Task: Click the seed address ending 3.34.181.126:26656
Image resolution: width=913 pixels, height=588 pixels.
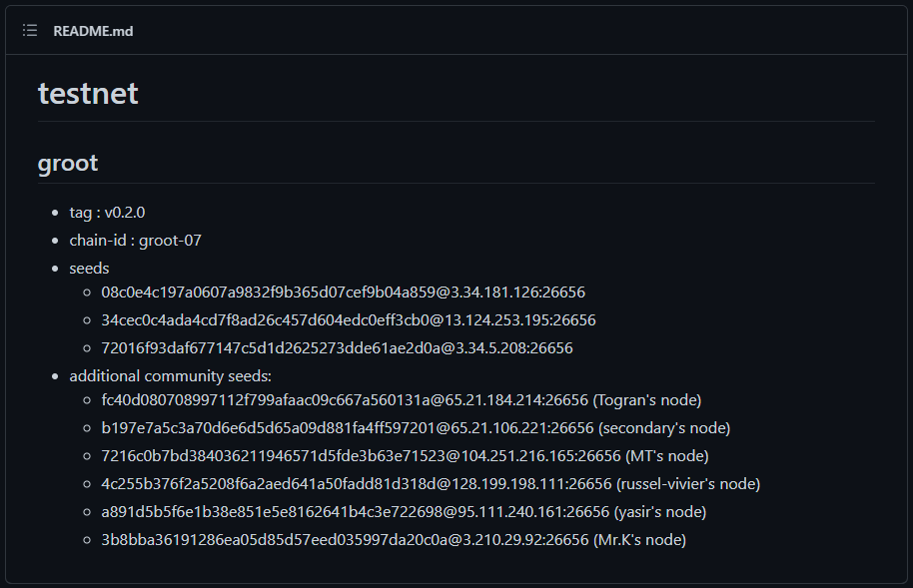Action: point(343,293)
